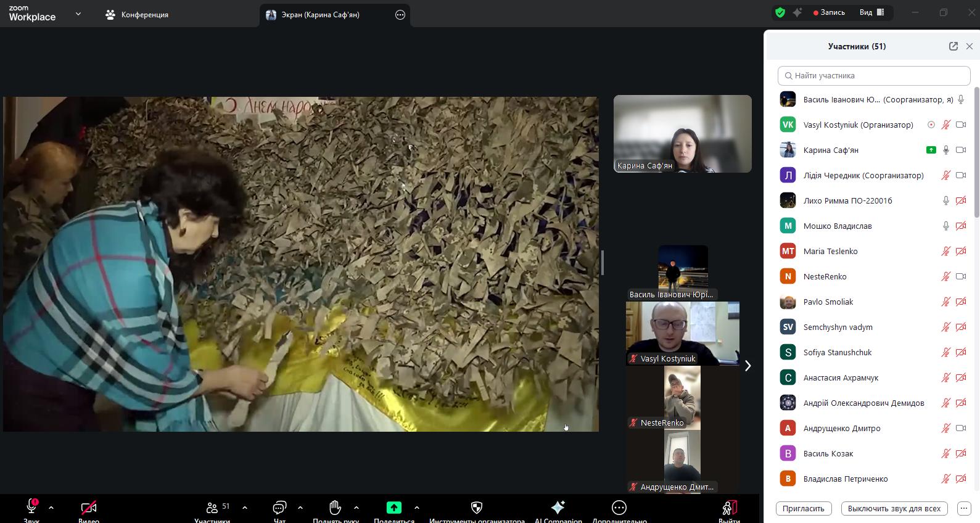
Task: Unmute Pavlo Smoliak's microphone
Action: 945,302
